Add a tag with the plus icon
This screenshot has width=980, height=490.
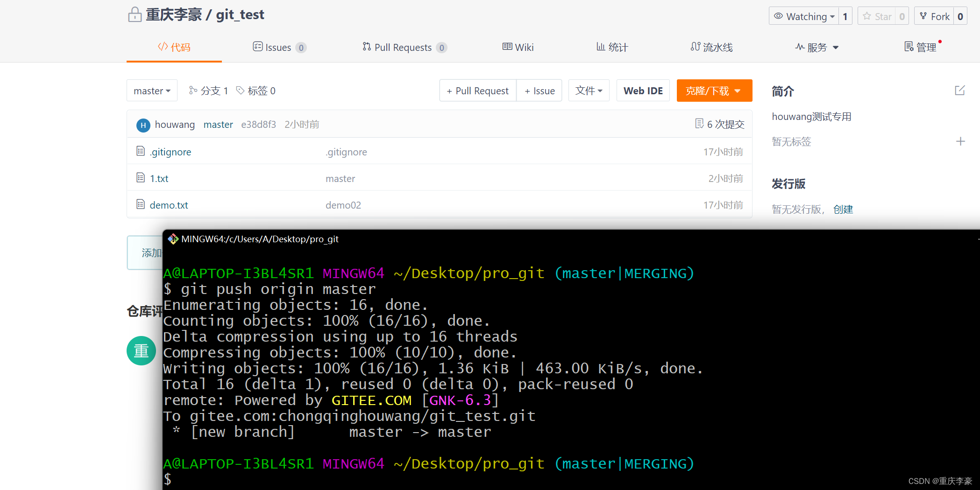(x=960, y=141)
